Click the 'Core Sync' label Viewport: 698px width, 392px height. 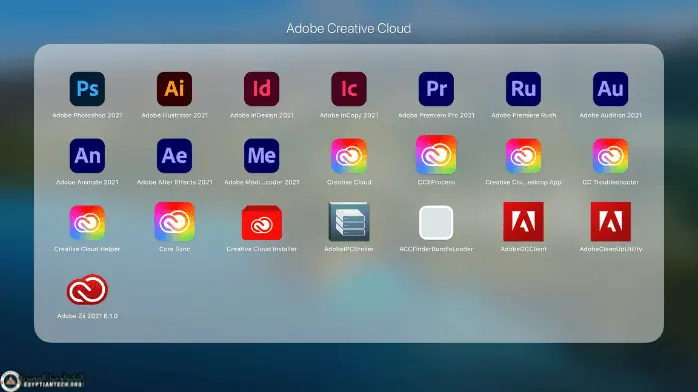(x=174, y=249)
